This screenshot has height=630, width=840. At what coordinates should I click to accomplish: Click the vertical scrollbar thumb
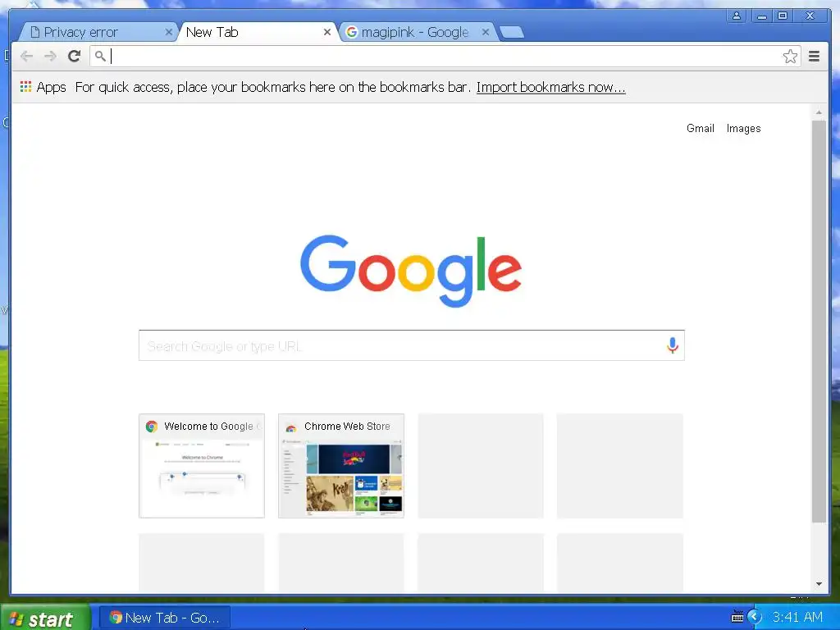819,322
